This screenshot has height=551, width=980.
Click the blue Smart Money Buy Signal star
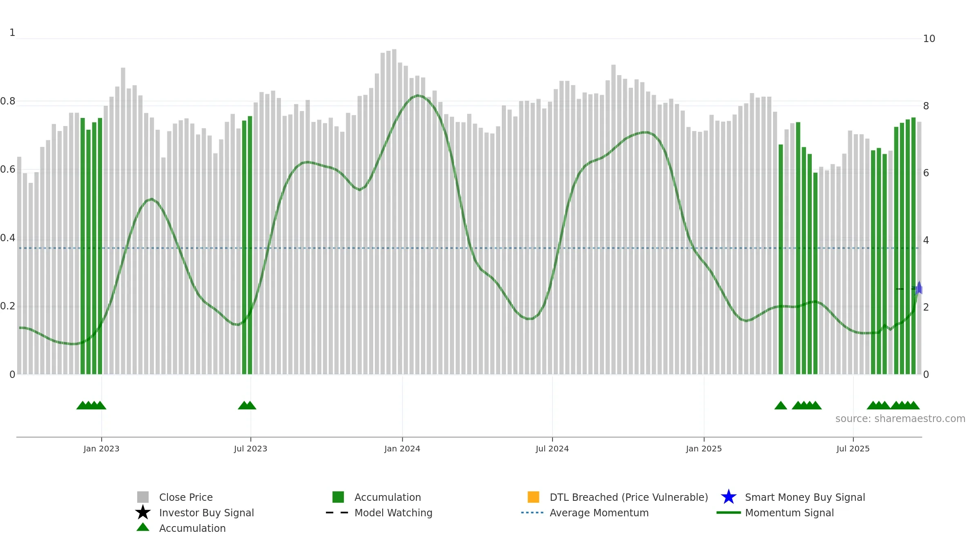(728, 497)
